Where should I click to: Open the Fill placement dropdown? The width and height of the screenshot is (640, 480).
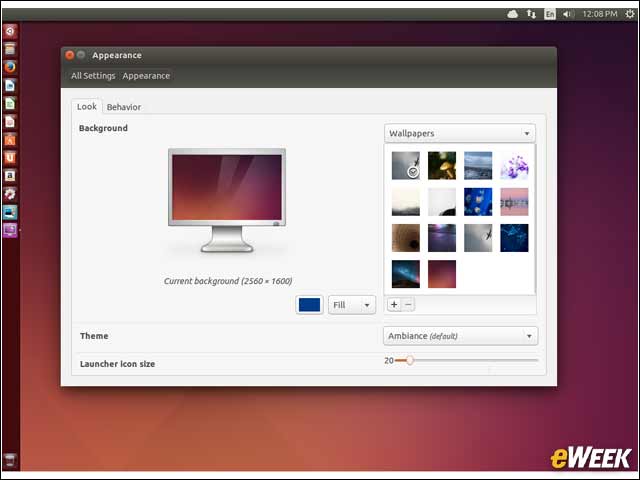tap(351, 305)
